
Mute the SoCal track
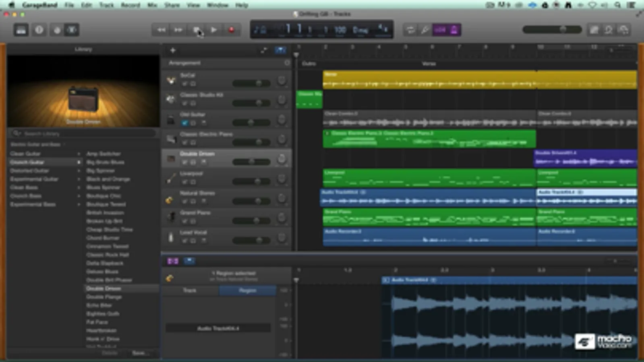185,84
